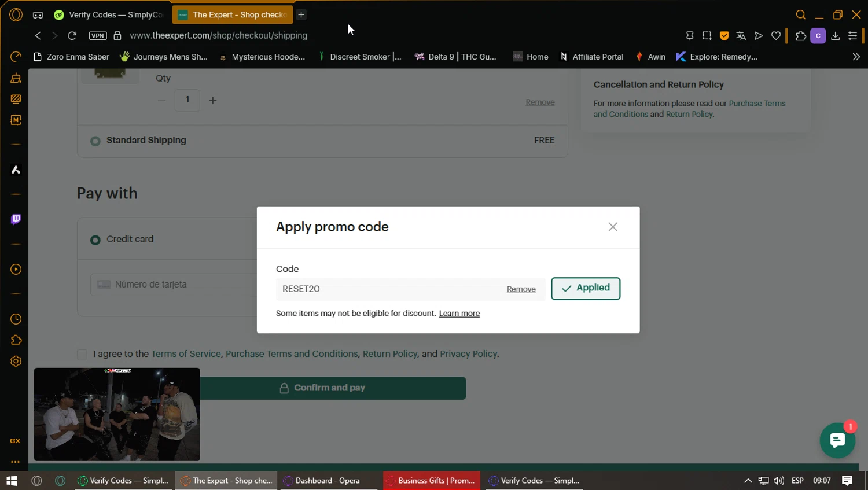Select The Expert - Shop checkout tab
This screenshot has height=490, width=868.
click(x=233, y=14)
